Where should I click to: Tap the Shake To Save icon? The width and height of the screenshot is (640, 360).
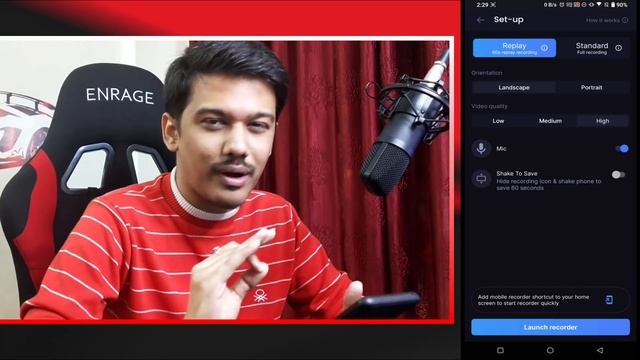click(481, 178)
